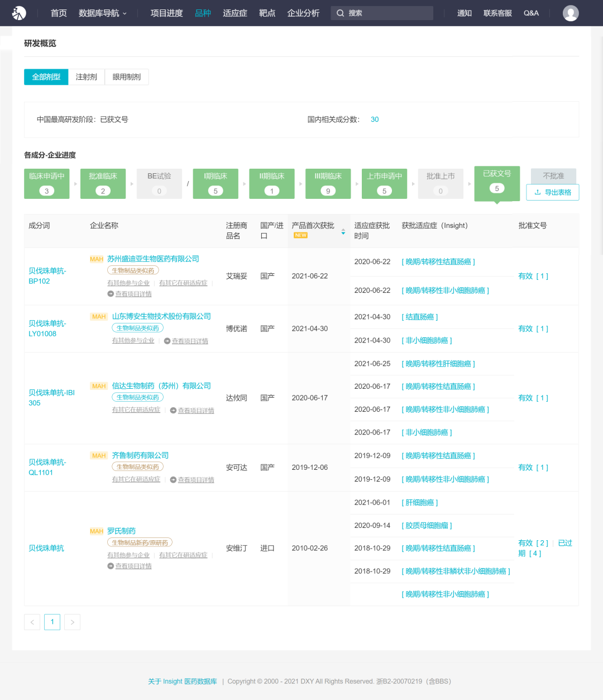This screenshot has height=700, width=603.
Task: Select 不批准 stage filter
Action: pos(553,176)
